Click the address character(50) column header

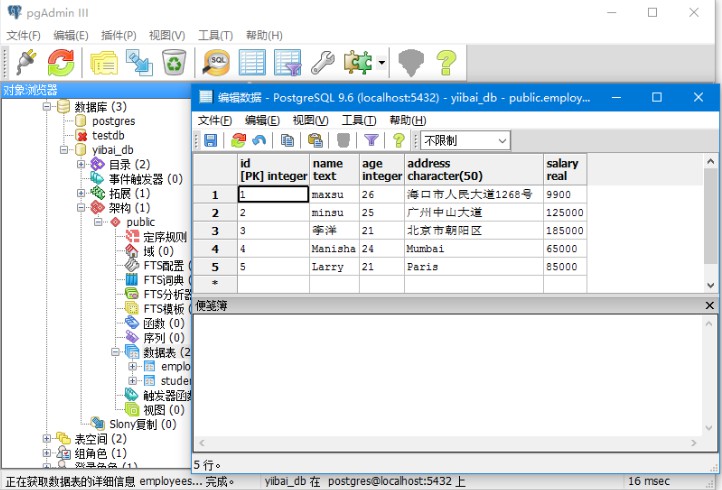(474, 169)
